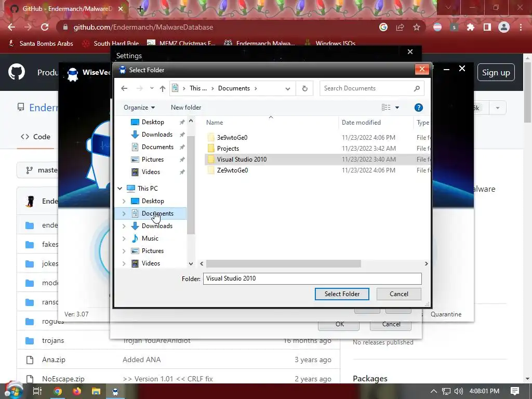This screenshot has height=399, width=532.
Task: Go up one folder level in dialog
Action: [163, 88]
